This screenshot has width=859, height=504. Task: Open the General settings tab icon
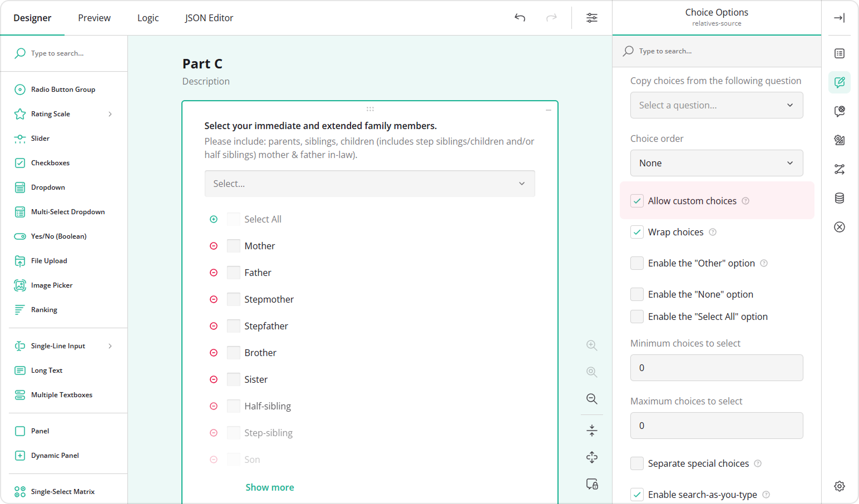(x=840, y=53)
